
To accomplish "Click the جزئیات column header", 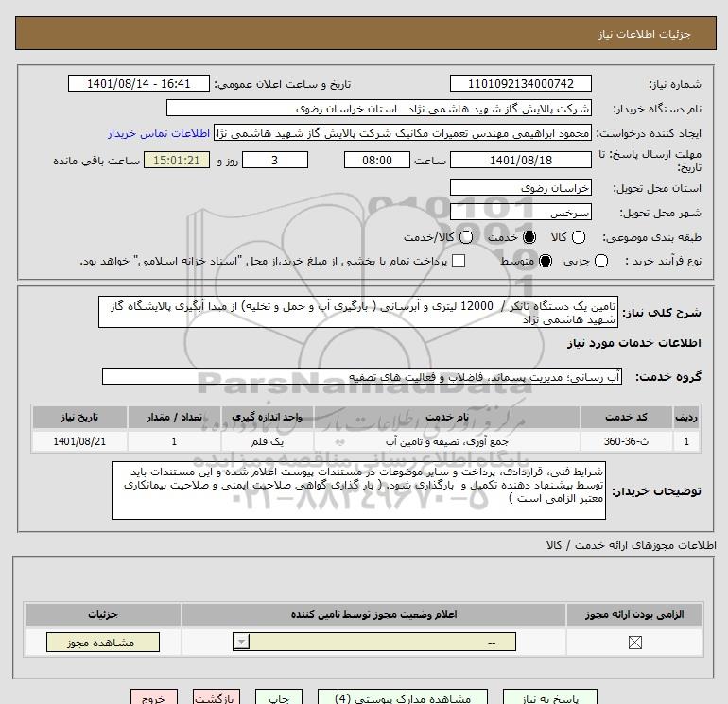I will [103, 614].
